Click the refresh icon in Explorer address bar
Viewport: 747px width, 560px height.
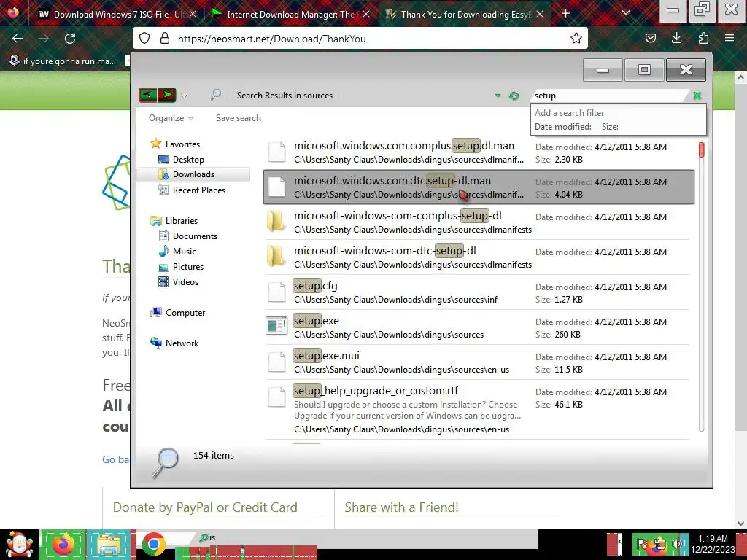click(514, 96)
